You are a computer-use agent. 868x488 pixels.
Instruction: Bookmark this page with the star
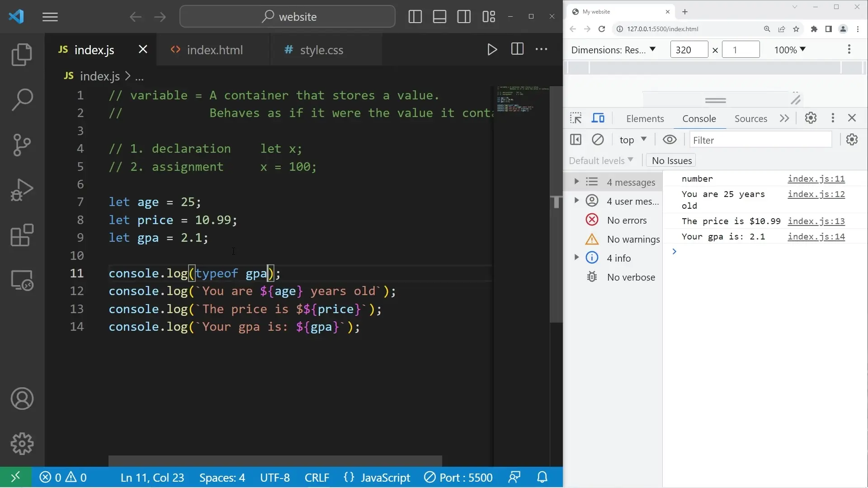(x=796, y=29)
